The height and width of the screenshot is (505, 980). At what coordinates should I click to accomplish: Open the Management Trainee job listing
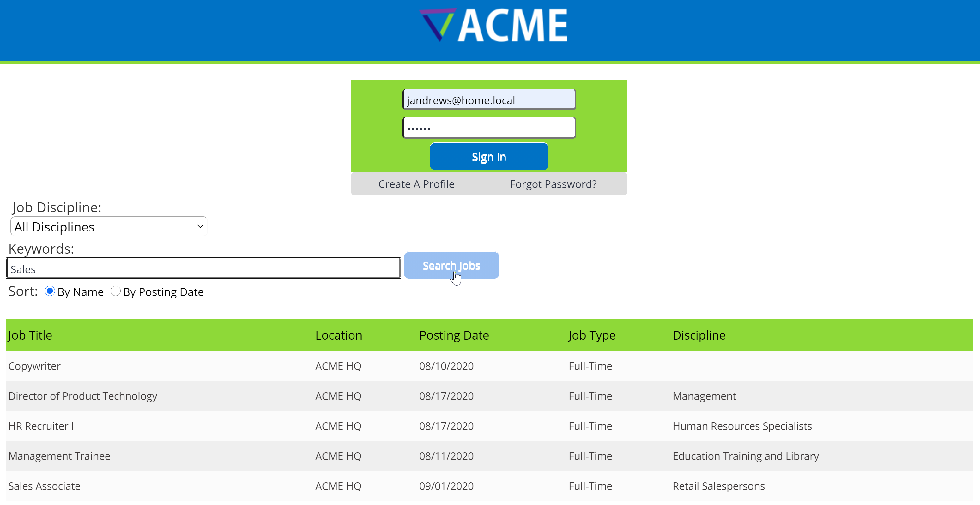(59, 456)
